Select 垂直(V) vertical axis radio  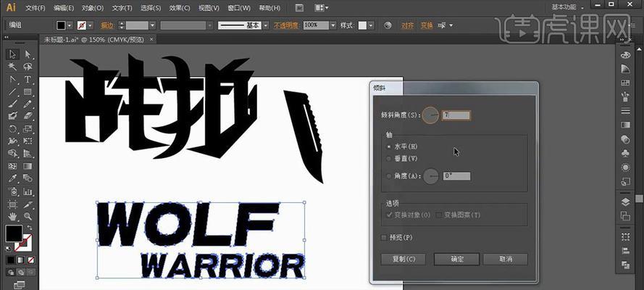point(388,159)
